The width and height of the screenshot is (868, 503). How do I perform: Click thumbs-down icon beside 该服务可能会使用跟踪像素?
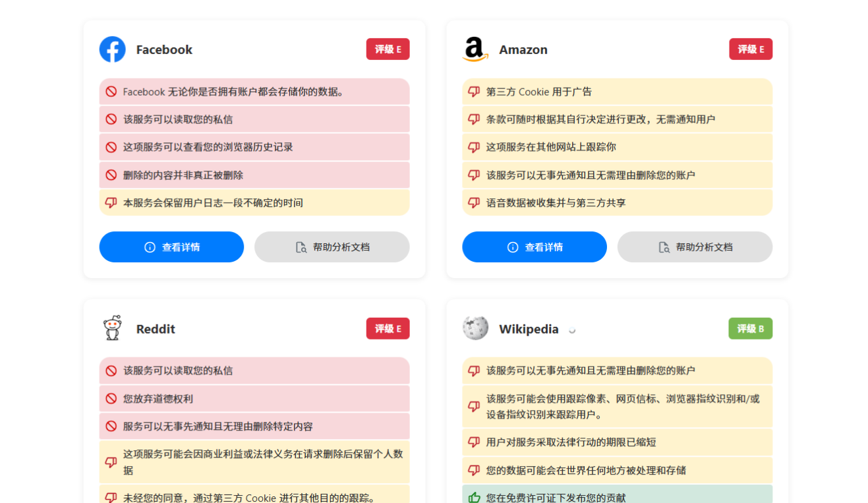474,407
